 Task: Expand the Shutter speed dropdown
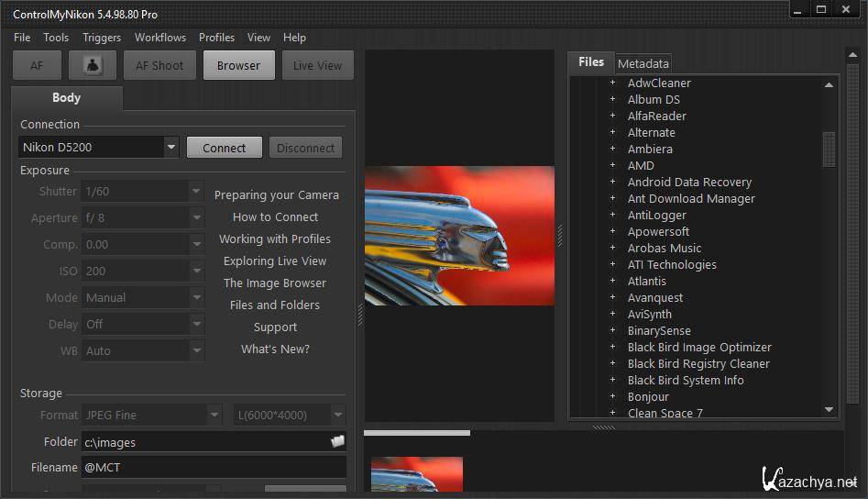(195, 192)
